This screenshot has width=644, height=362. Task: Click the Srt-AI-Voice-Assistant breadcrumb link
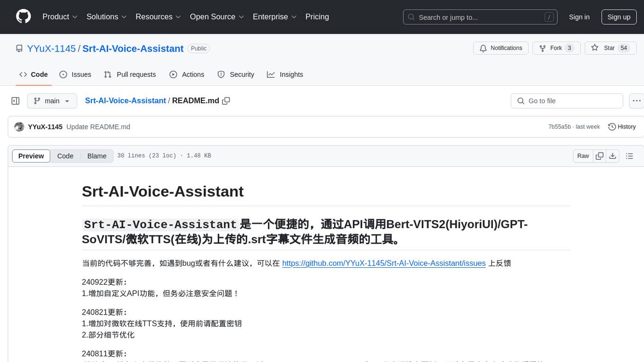tap(125, 101)
